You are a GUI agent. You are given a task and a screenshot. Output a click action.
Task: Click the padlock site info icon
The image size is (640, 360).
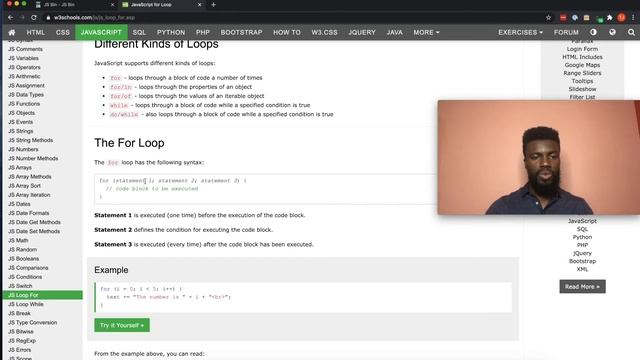48,18
